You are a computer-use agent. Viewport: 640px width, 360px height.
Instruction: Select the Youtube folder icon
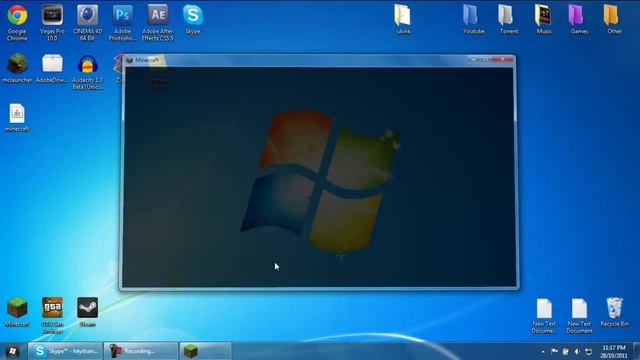tap(473, 19)
